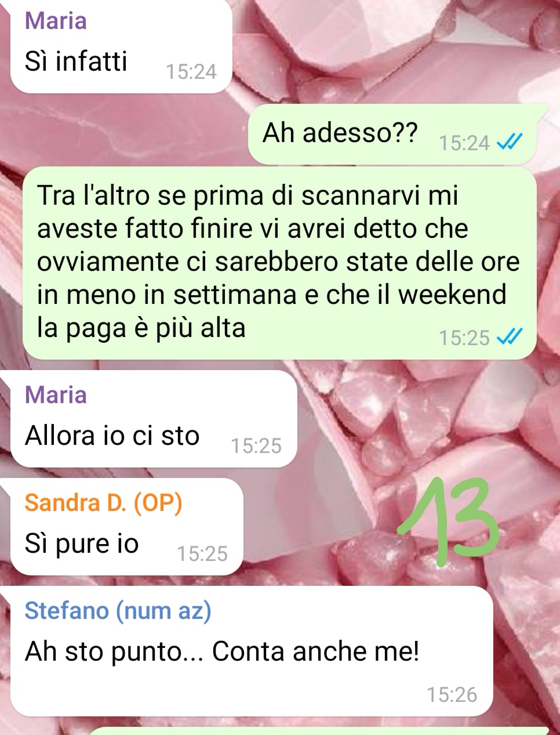The image size is (560, 735).
Task: Select the 'Allora io ci sto' message
Action: click(154, 419)
